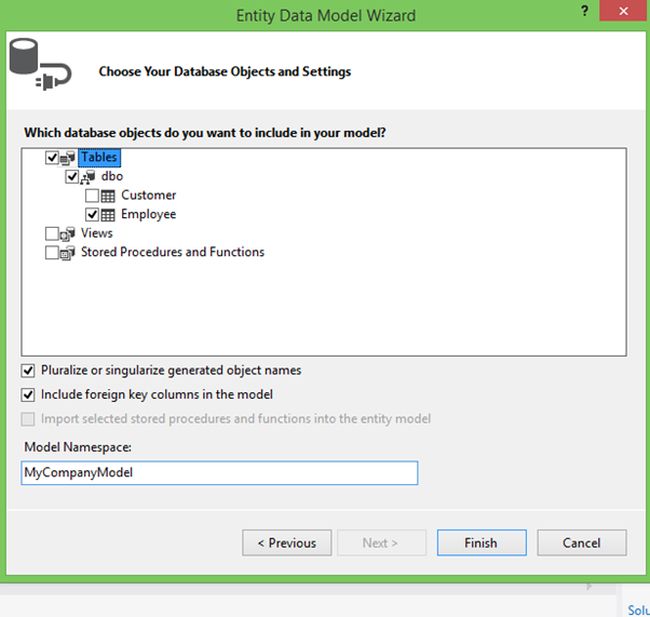The width and height of the screenshot is (650, 617).
Task: Disable pluralize or singularize generated object names
Action: tap(28, 371)
